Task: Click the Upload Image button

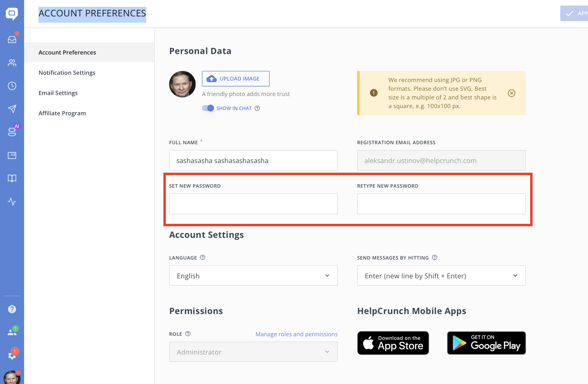Action: [235, 79]
